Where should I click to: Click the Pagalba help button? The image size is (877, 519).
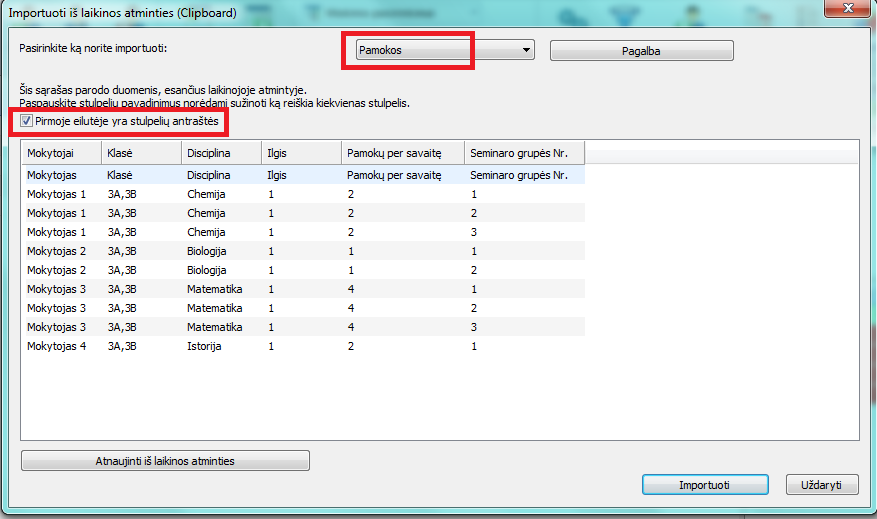click(642, 51)
